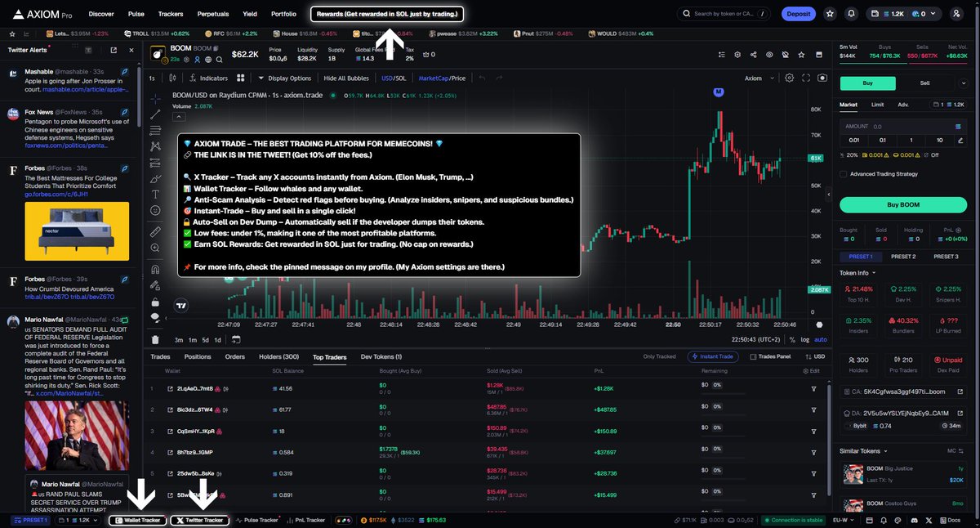Expand the buy/sell panel chevron
Viewport: 980px width, 528px height.
pos(962,83)
